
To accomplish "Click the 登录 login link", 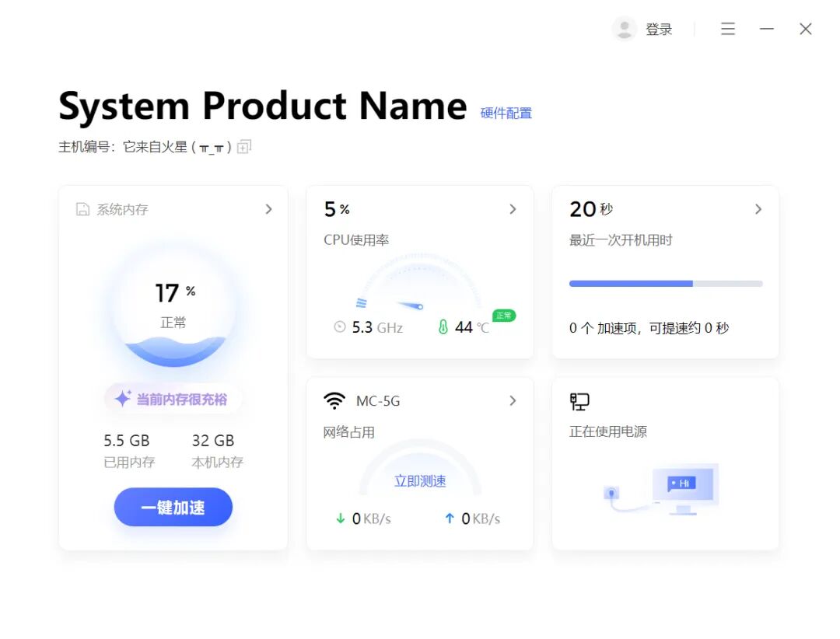I will click(x=659, y=29).
